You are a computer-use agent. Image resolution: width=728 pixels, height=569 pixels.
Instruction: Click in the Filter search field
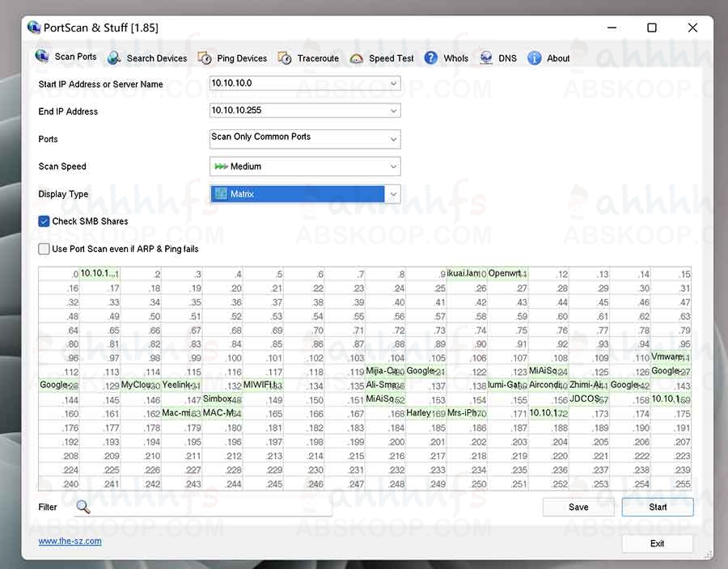[210, 507]
